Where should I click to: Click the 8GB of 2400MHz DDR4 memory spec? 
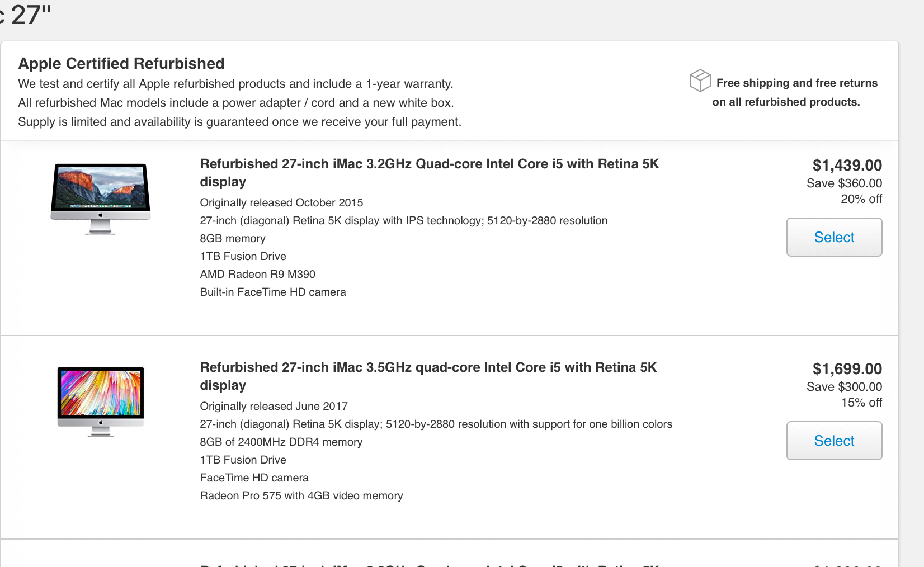pyautogui.click(x=281, y=442)
